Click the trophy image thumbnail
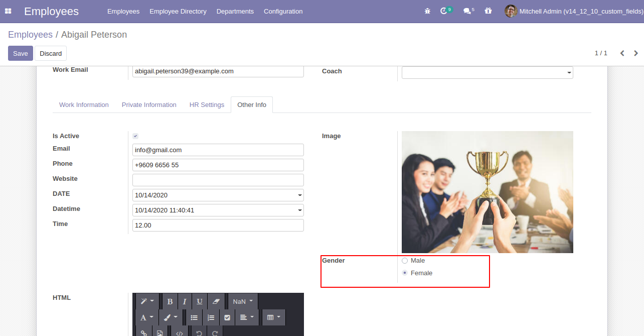644x336 pixels. [x=488, y=192]
